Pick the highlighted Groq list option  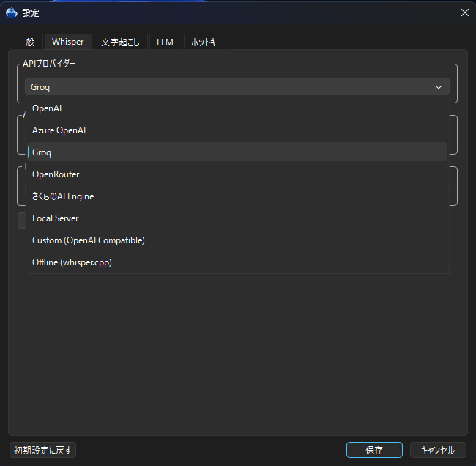[42, 152]
